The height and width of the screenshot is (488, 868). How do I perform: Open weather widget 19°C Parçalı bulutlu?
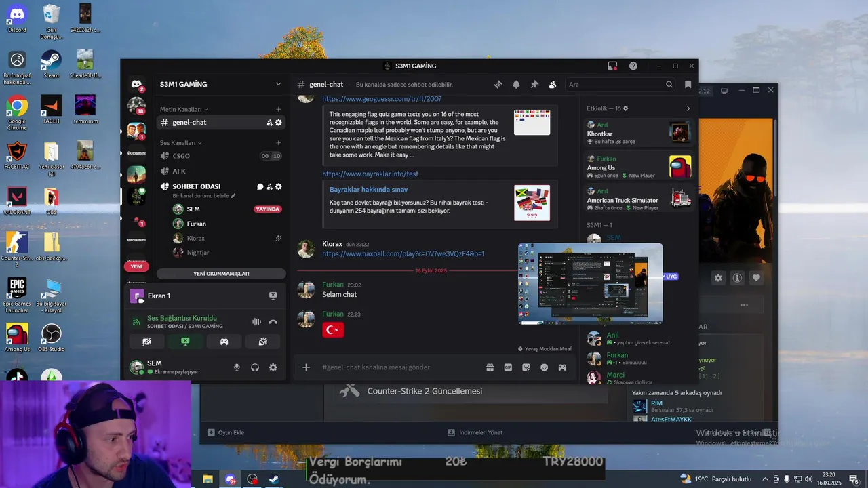pyautogui.click(x=715, y=479)
